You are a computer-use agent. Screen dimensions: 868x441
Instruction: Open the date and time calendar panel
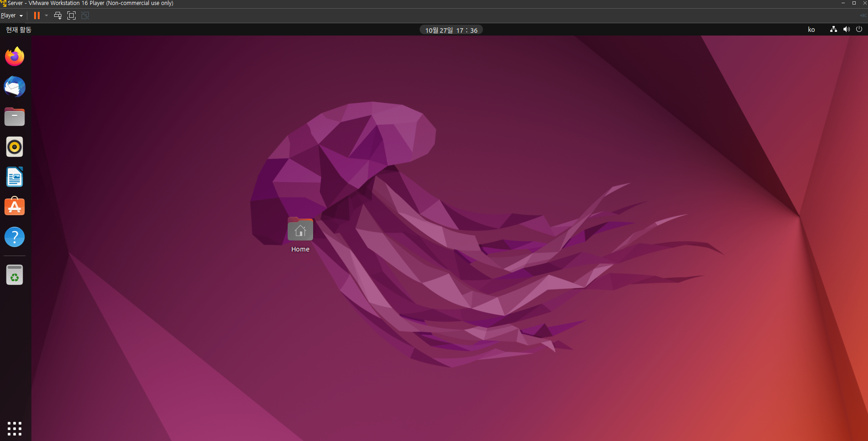[451, 30]
